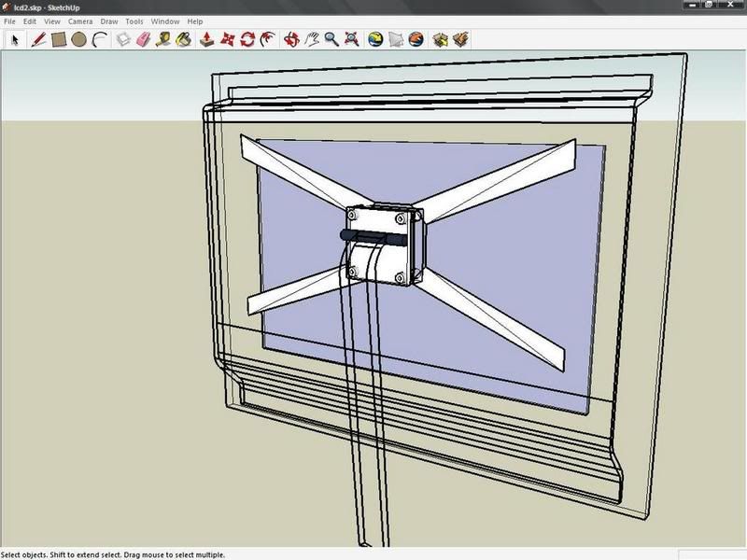This screenshot has width=747, height=560.
Task: Select the Eraser tool
Action: pyautogui.click(x=144, y=39)
